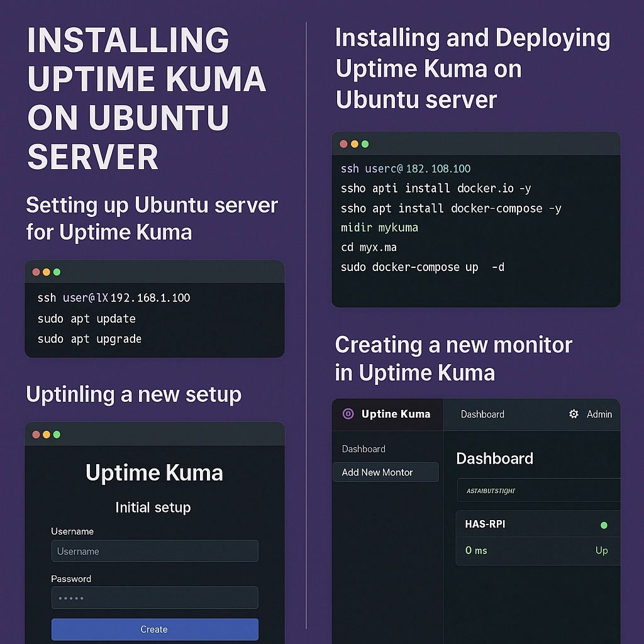This screenshot has height=644, width=644.
Task: Focus the Username input field
Action: (154, 551)
